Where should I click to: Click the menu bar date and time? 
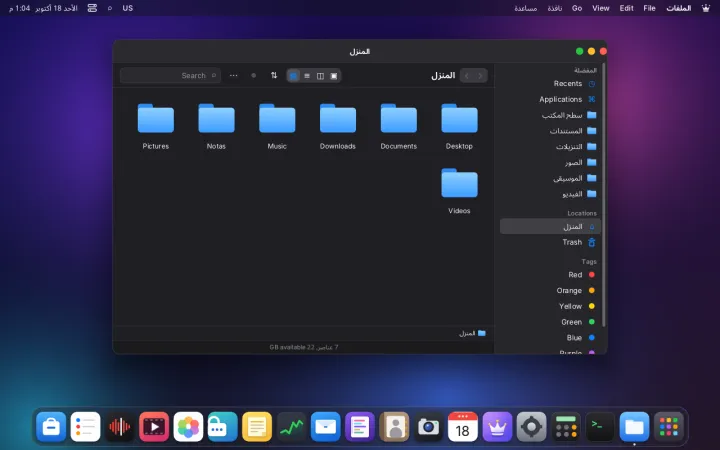(43, 8)
